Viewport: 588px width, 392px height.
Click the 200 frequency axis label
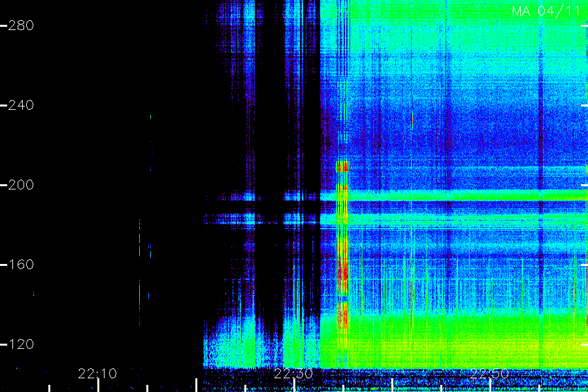[x=21, y=185]
